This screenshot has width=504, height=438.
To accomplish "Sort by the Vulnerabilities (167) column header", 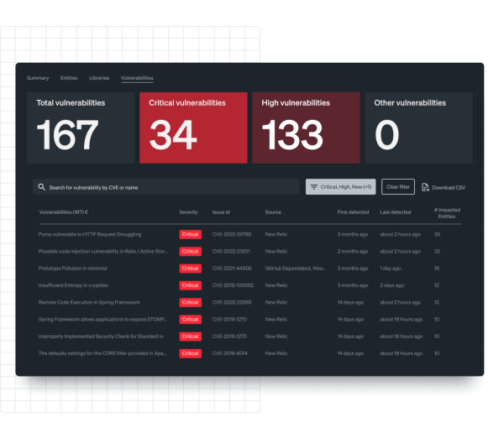I will pos(64,212).
